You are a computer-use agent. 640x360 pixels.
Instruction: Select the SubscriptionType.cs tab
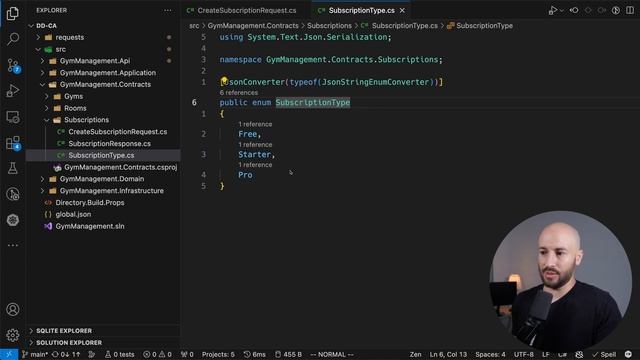[362, 10]
